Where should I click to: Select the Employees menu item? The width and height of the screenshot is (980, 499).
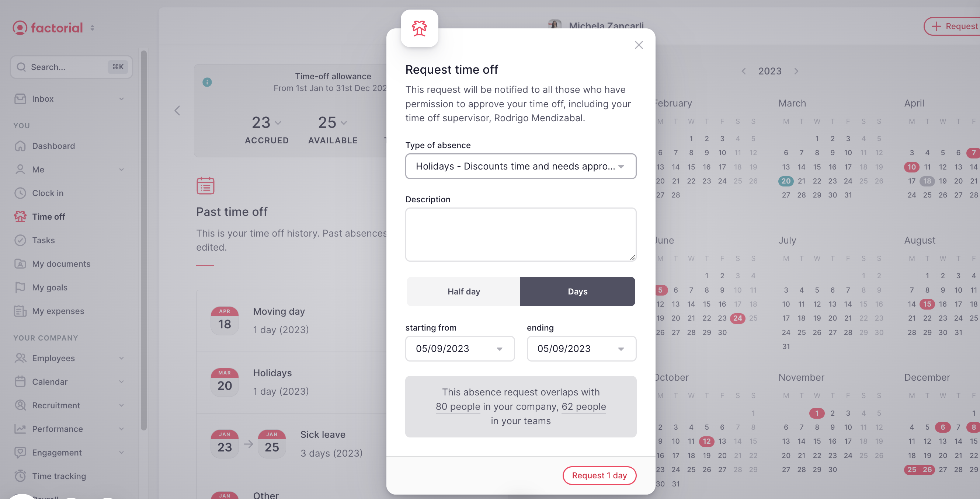tap(53, 358)
